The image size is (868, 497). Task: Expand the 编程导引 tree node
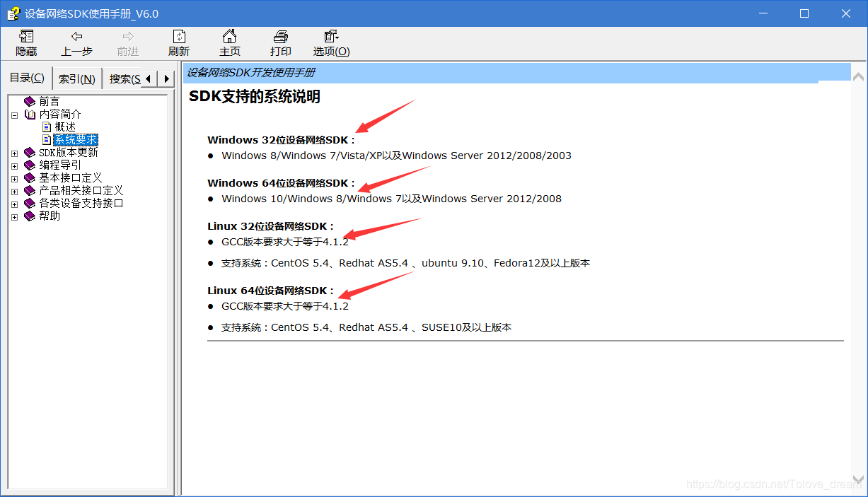(14, 165)
